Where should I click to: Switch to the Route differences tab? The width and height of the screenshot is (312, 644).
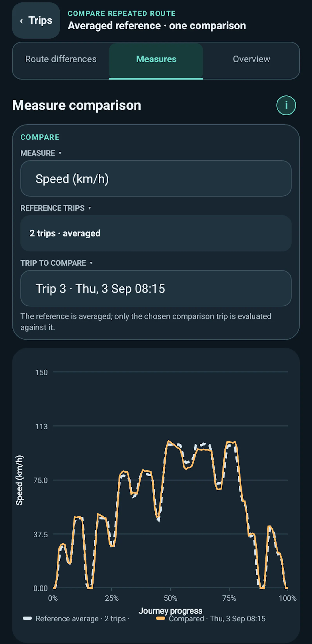61,59
